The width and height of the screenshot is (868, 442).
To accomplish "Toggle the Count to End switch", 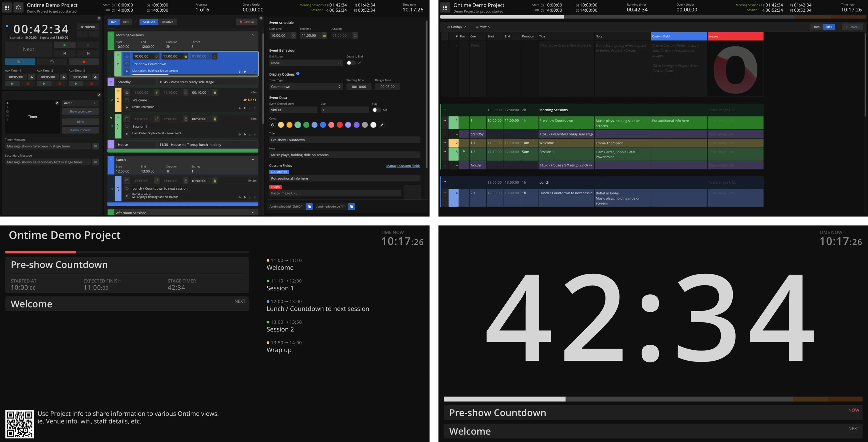I will [351, 63].
